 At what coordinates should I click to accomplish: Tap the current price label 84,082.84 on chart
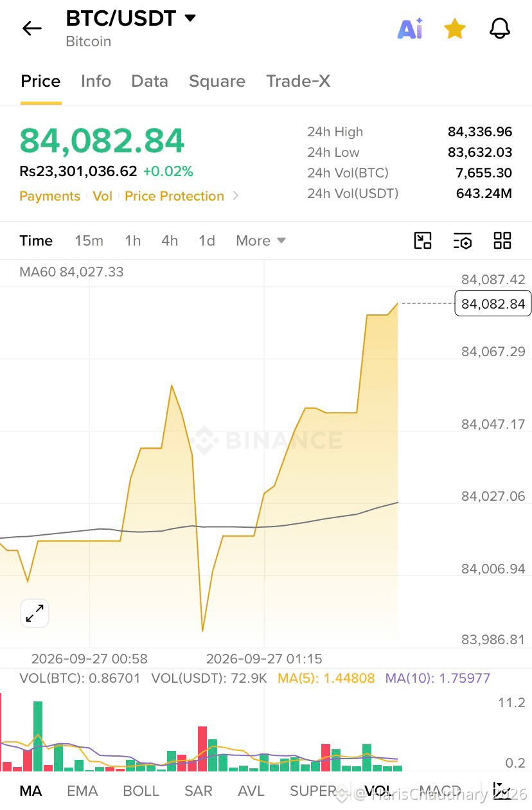click(x=493, y=303)
